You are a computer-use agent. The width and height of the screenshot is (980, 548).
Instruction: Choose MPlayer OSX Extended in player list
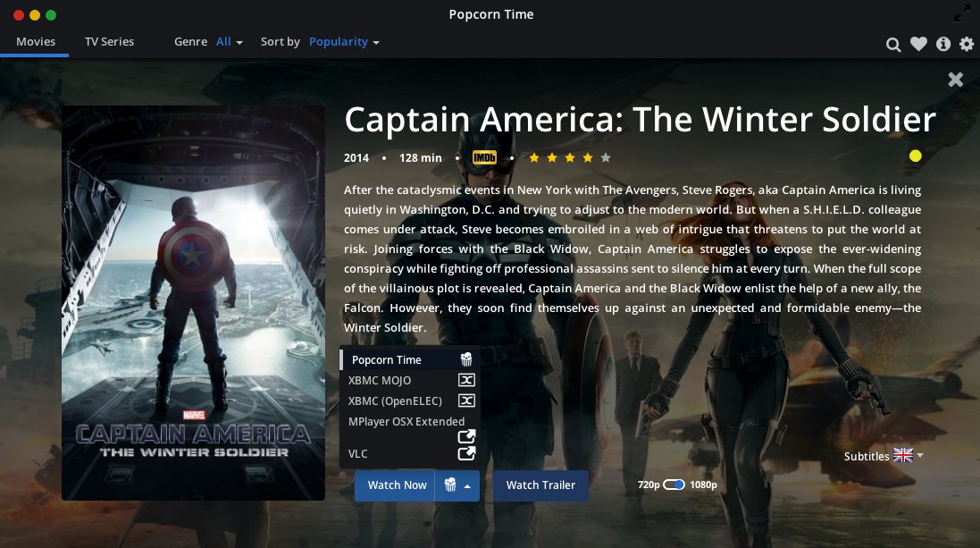(410, 428)
